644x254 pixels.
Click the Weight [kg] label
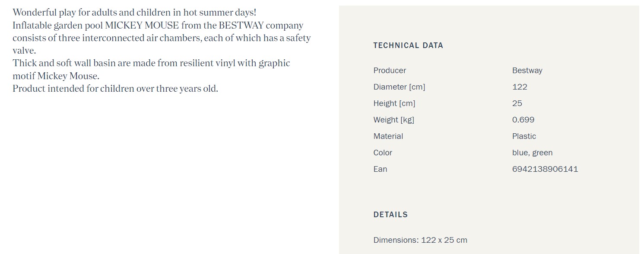(393, 120)
